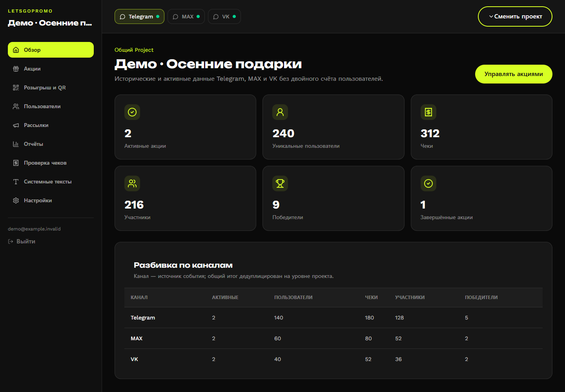The width and height of the screenshot is (565, 392).
Task: Open the Пользователи section
Action: pos(51,106)
